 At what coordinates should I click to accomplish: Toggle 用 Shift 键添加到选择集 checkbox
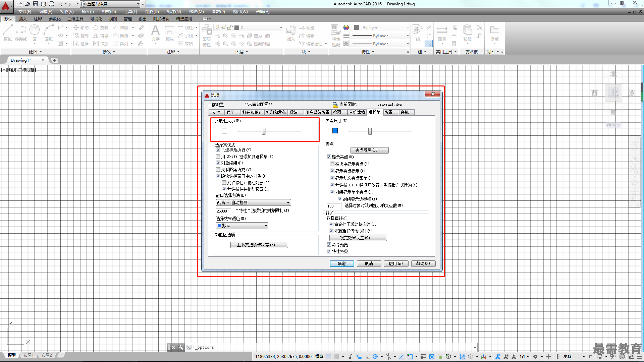click(x=218, y=157)
